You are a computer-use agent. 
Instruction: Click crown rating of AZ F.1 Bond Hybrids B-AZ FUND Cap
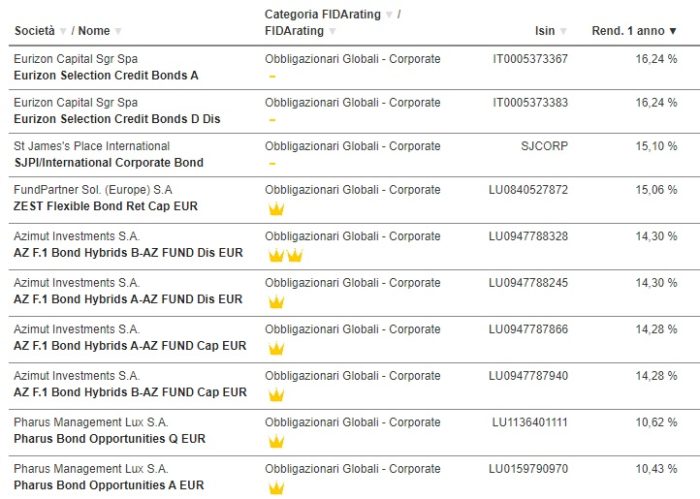[x=276, y=395]
